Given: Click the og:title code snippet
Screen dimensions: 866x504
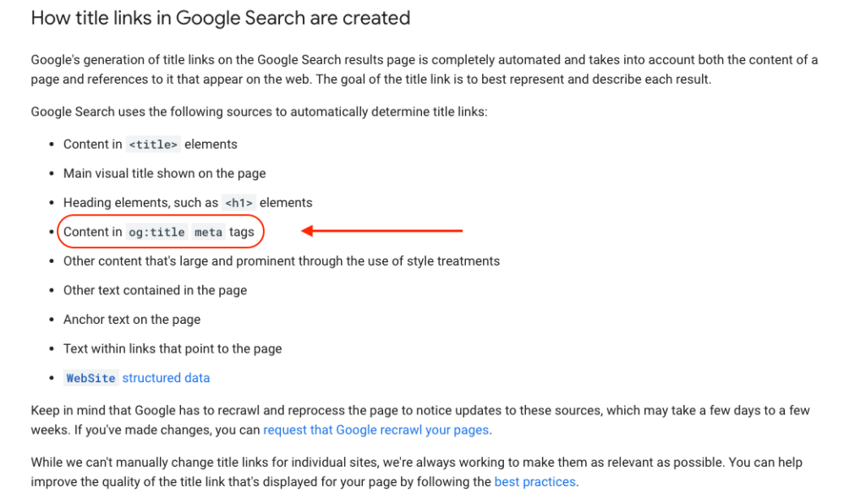Looking at the screenshot, I should point(156,233).
